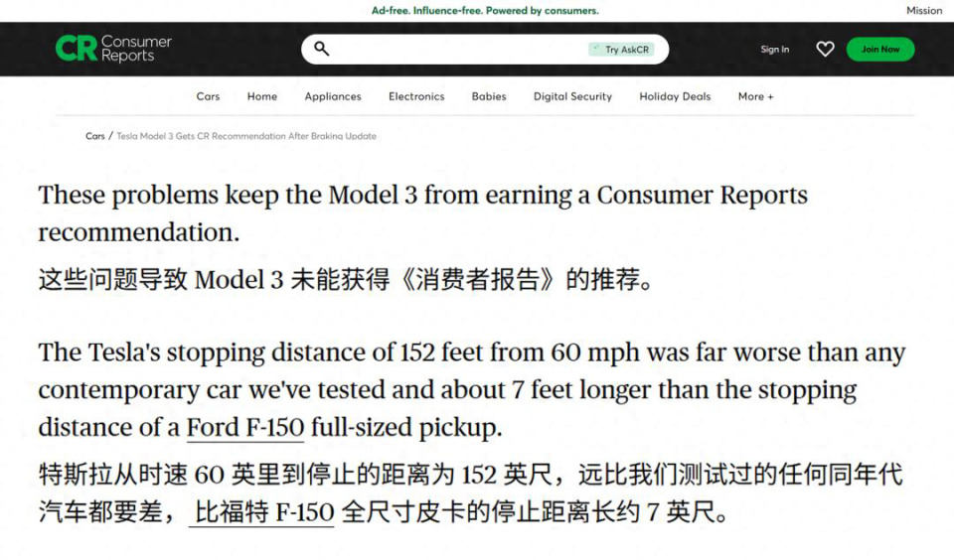Click Tesla Model 3 breadcrumb title
Image resolution: width=954 pixels, height=560 pixels.
coord(246,136)
